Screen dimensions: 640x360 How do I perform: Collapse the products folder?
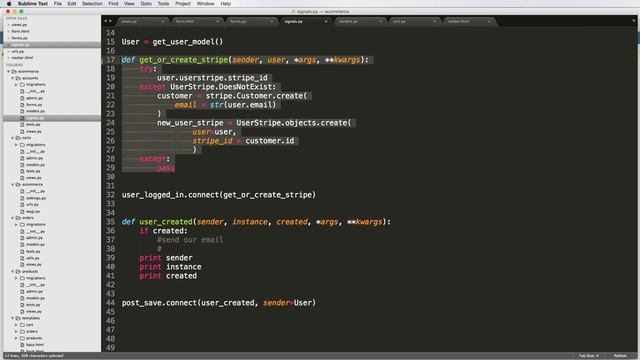click(x=13, y=271)
